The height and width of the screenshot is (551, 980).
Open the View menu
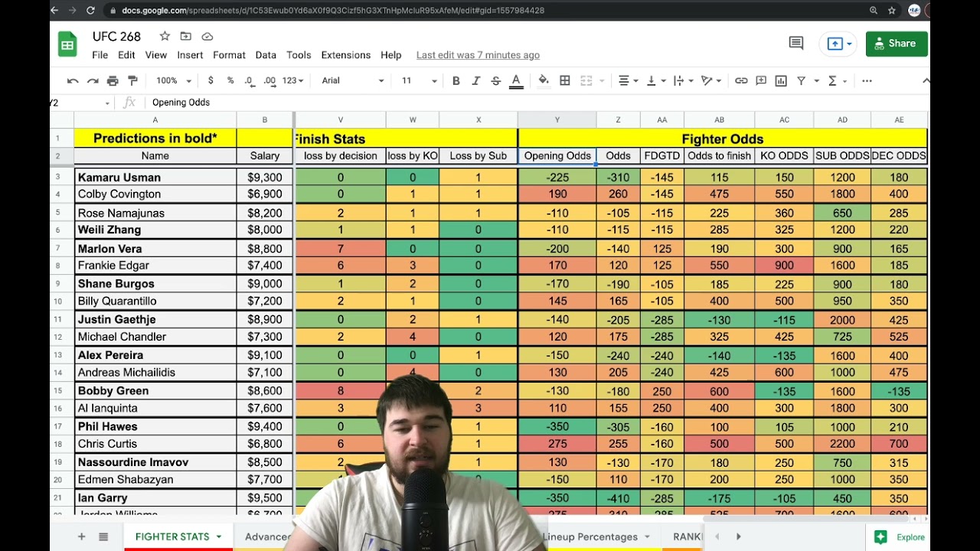click(x=156, y=55)
